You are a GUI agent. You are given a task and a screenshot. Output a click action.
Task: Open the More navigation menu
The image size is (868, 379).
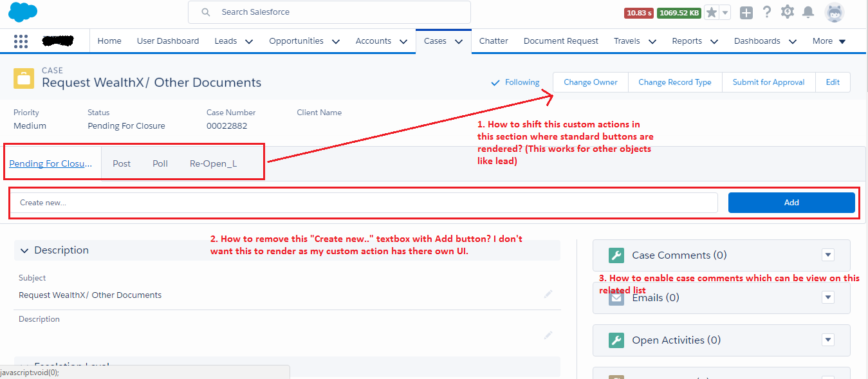829,41
